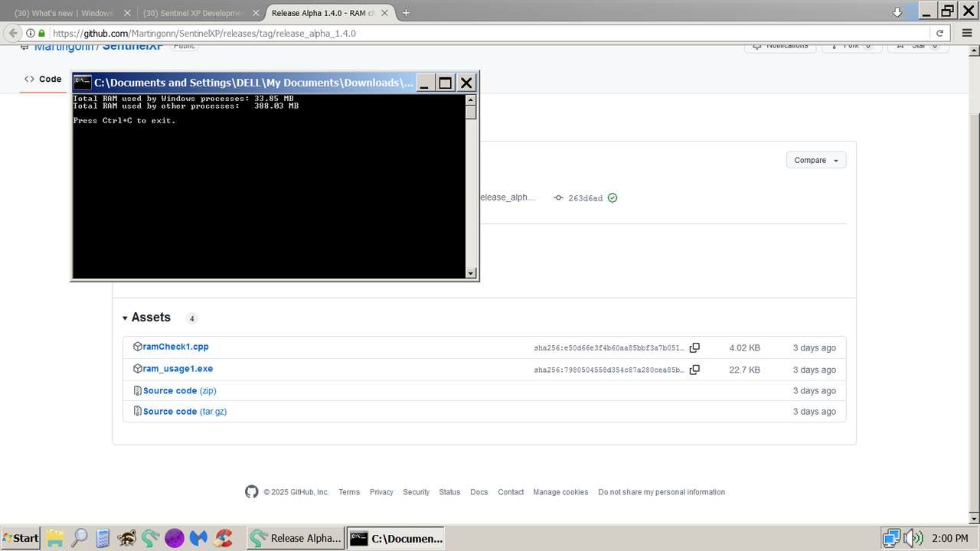980x551 pixels.
Task: Click the file icon beside Source code (tar.gz)
Action: click(138, 412)
